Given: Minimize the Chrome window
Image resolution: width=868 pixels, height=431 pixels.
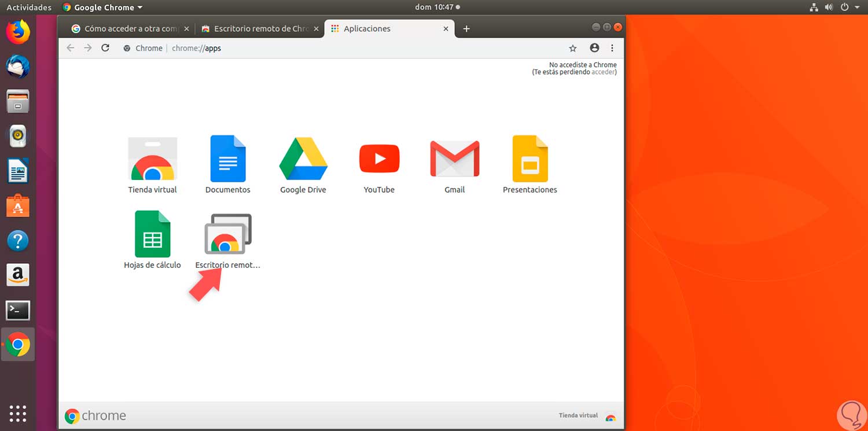Looking at the screenshot, I should (x=595, y=27).
